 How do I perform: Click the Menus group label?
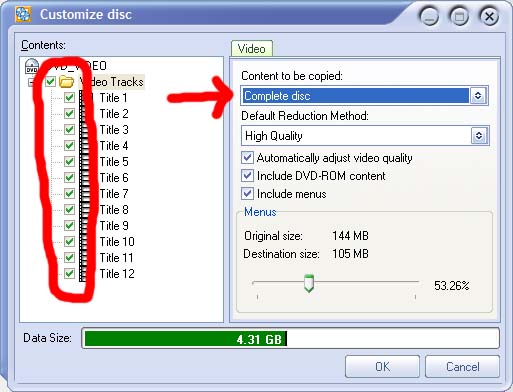260,212
